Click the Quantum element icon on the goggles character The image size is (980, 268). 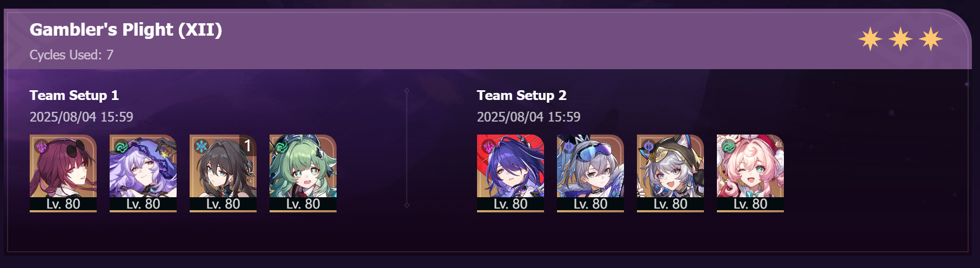(x=569, y=146)
